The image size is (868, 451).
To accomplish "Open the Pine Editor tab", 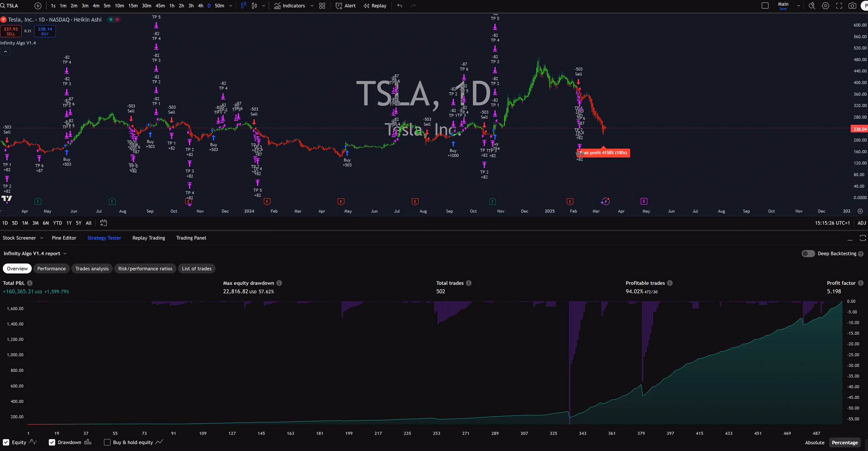I will pos(64,238).
